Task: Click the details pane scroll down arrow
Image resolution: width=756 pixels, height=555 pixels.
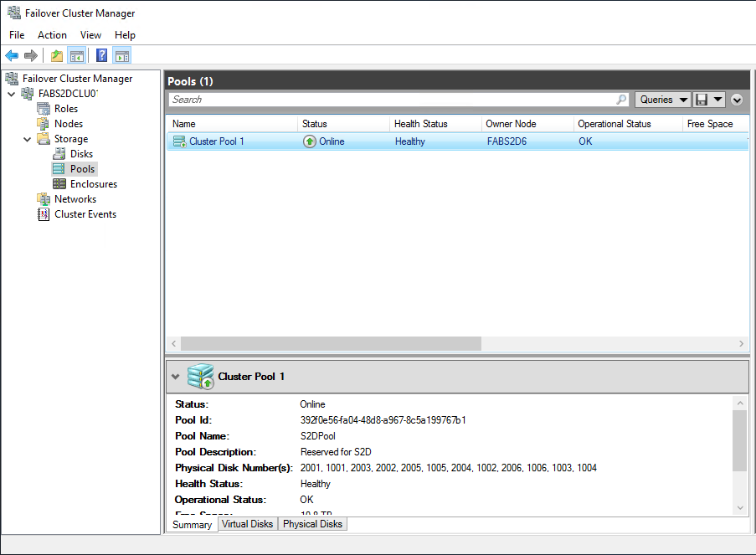Action: (x=739, y=508)
